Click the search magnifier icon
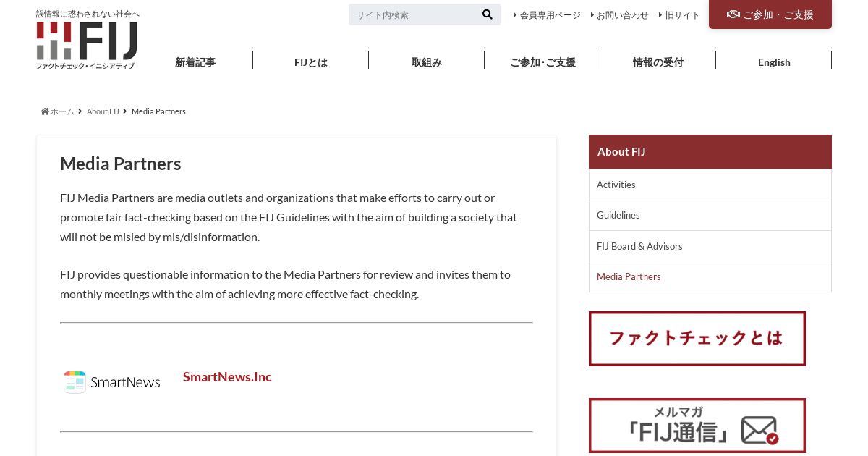This screenshot has width=868, height=456. coord(487,14)
